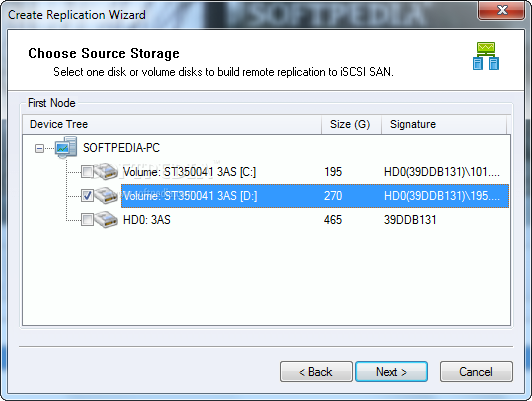
Task: Close the Create Replication Wizard window
Action: [502, 10]
